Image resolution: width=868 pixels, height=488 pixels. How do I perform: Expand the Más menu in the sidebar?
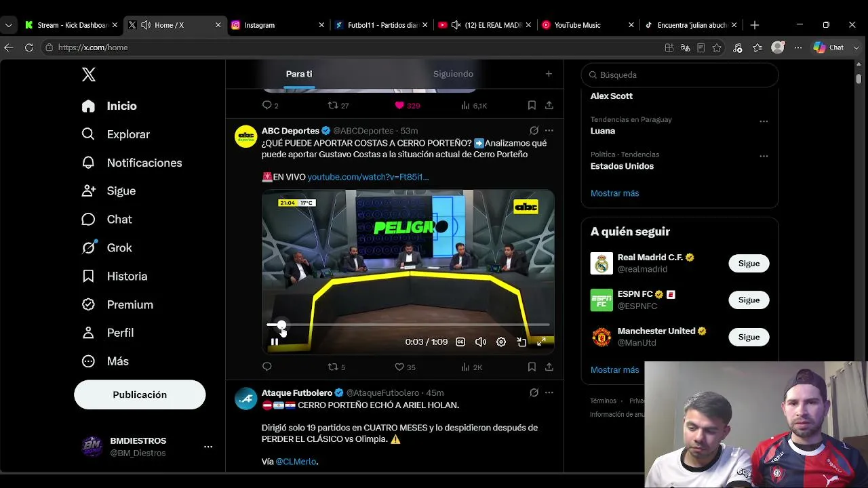click(x=105, y=361)
